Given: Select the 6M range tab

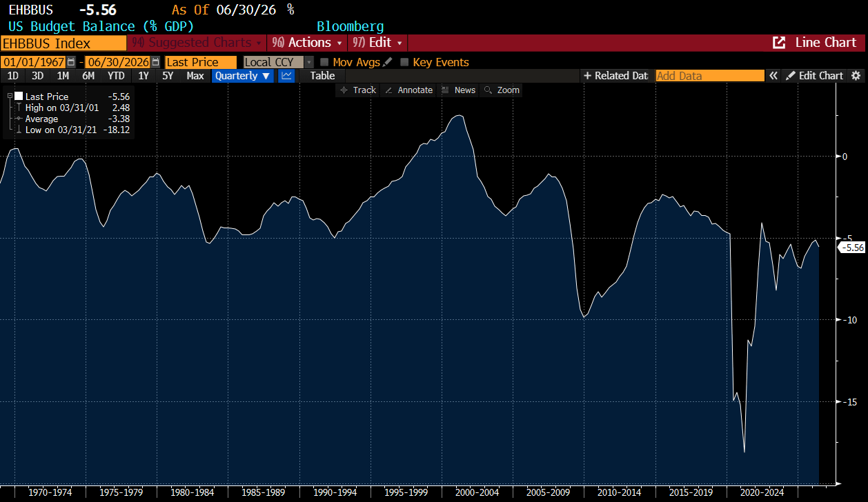Looking at the screenshot, I should pos(88,76).
